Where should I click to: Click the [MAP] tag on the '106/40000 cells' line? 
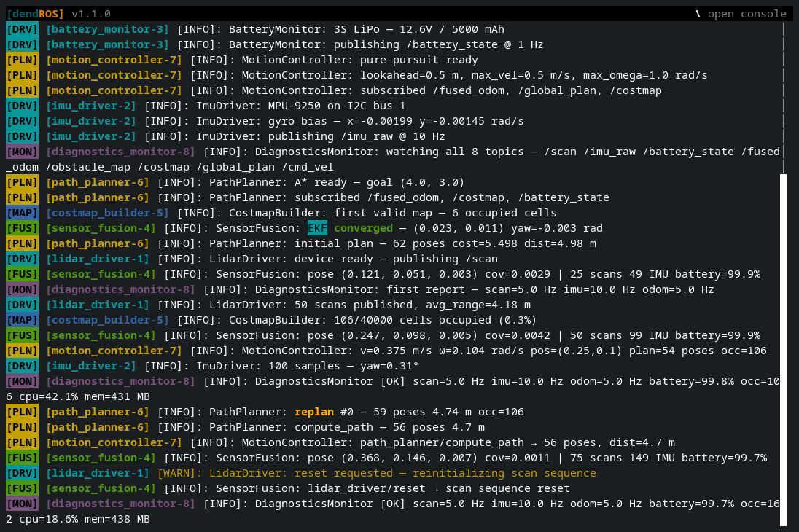pyautogui.click(x=23, y=319)
